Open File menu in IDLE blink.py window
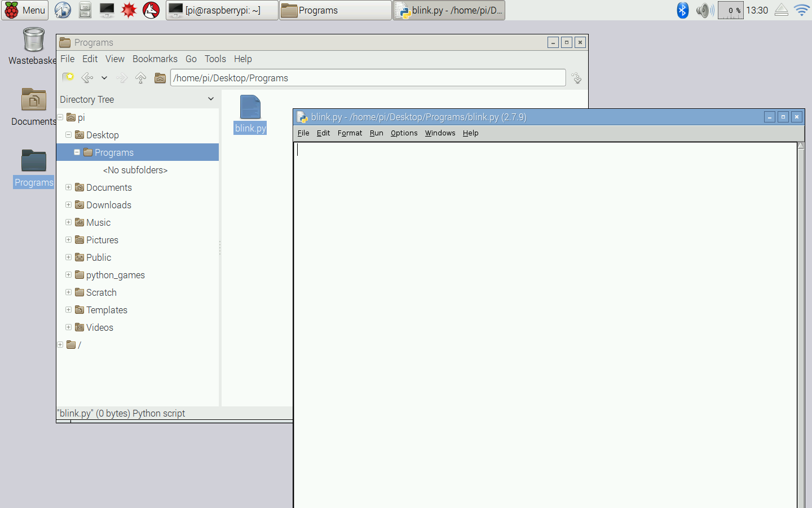812x508 pixels. (303, 133)
